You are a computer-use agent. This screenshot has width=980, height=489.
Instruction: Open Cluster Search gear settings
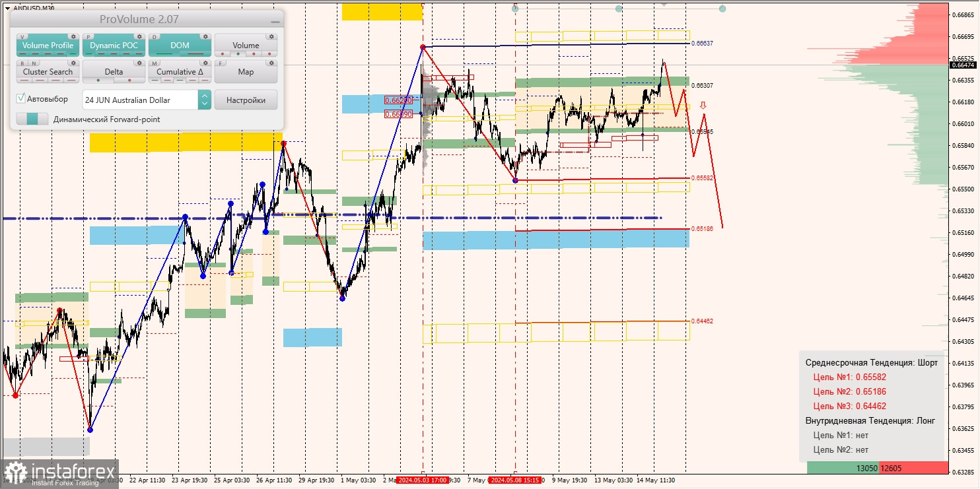73,63
